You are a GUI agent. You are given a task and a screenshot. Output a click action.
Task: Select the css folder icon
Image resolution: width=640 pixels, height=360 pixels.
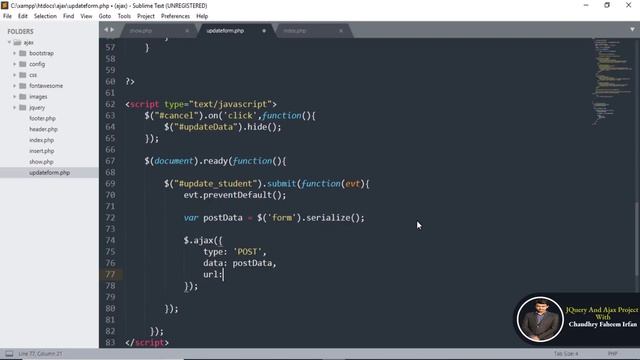click(x=23, y=75)
